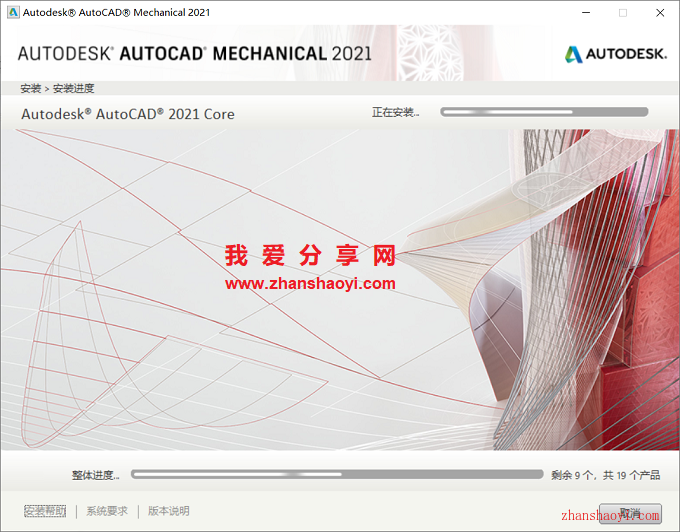Click the 整体进度 label
This screenshot has width=680, height=532.
[x=95, y=475]
